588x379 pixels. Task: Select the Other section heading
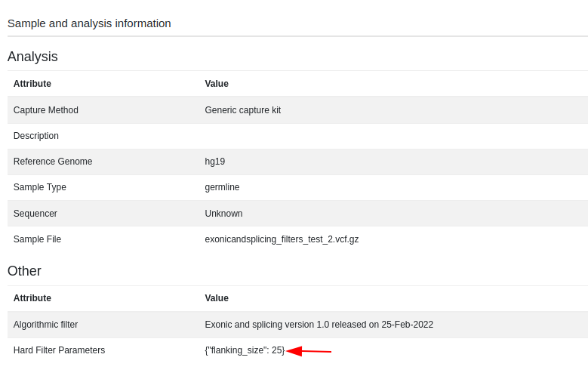(x=24, y=271)
